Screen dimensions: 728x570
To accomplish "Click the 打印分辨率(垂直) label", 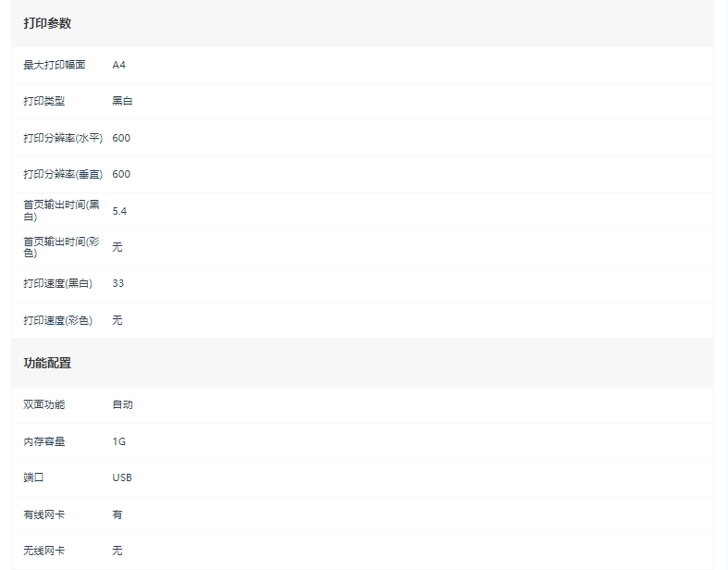I will pyautogui.click(x=63, y=174).
